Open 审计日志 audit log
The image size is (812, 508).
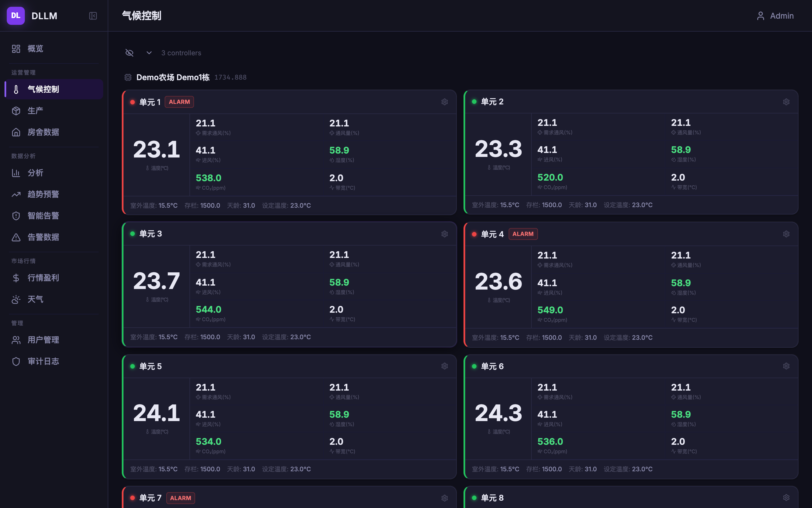(54, 362)
